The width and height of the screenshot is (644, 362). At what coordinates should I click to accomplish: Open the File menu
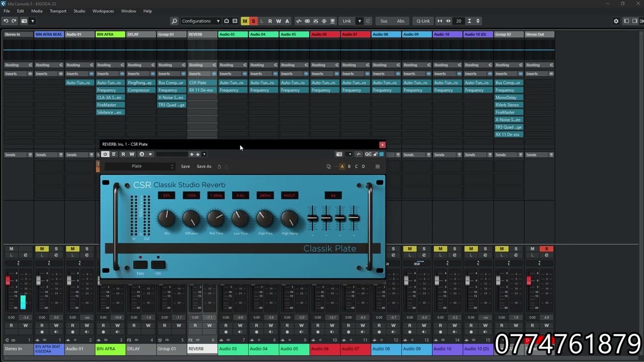pos(7,11)
